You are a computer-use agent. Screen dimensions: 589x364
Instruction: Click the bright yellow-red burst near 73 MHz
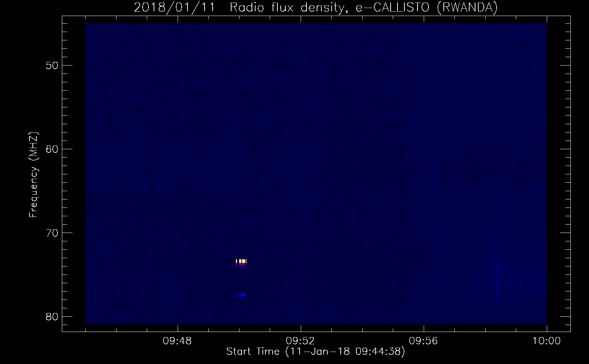241,262
